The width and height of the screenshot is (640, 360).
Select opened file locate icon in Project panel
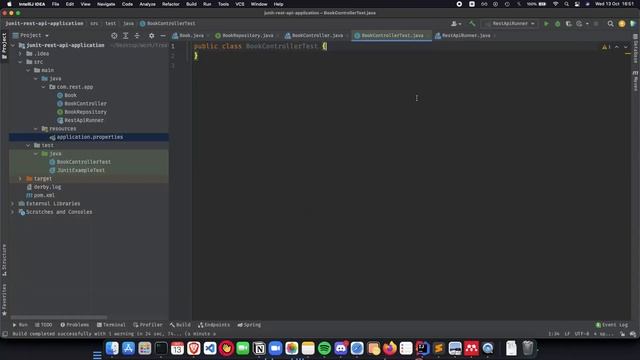114,36
